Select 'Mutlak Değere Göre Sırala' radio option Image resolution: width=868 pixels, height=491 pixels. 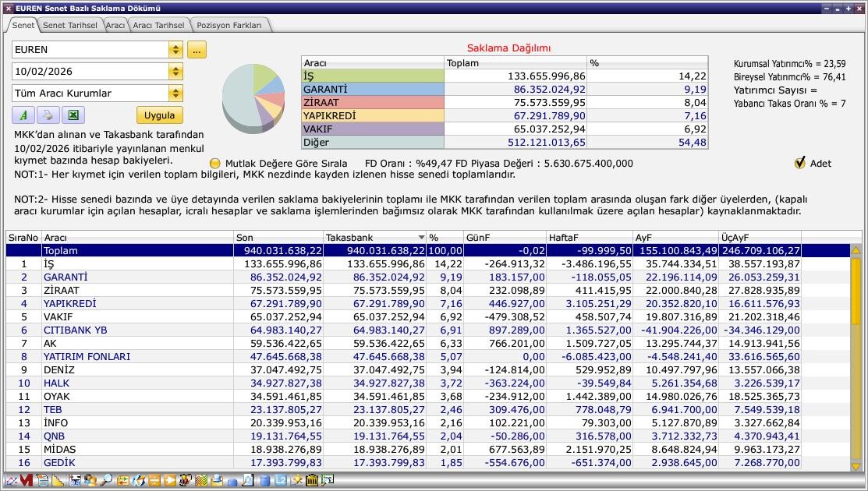tap(215, 164)
